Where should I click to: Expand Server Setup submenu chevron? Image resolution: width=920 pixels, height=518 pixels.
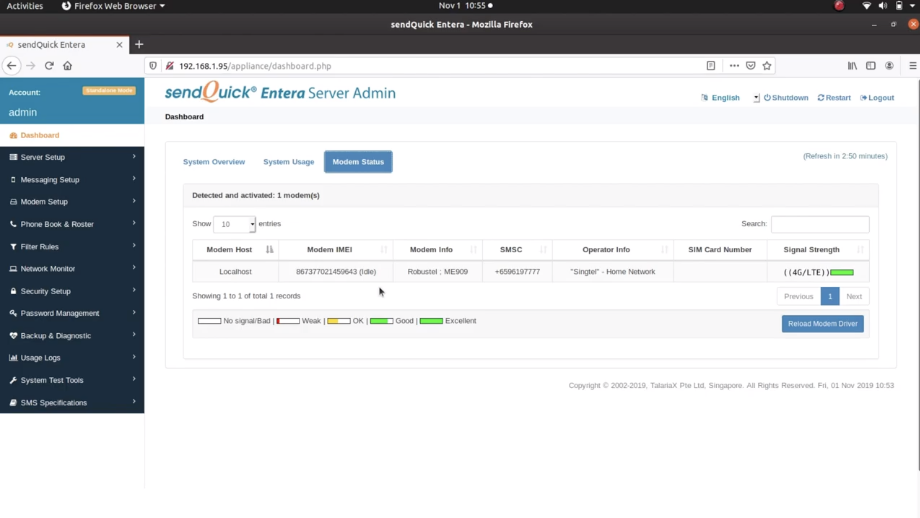(134, 157)
